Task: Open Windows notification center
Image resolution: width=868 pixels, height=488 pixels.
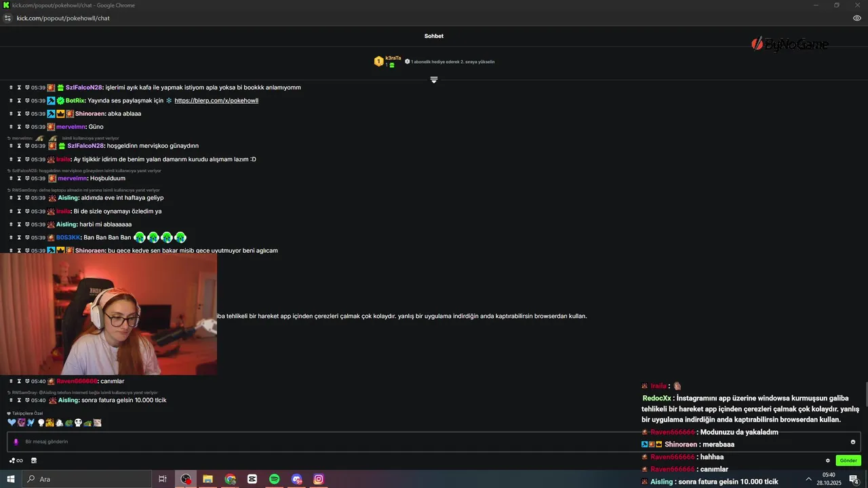Action: (854, 479)
